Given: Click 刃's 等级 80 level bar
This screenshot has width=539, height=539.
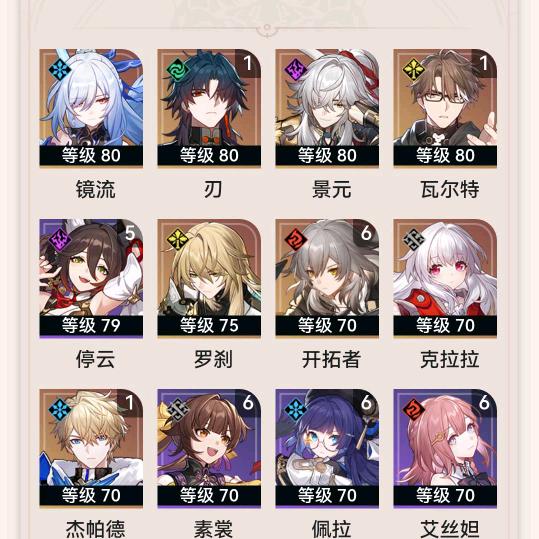Looking at the screenshot, I should tap(209, 155).
